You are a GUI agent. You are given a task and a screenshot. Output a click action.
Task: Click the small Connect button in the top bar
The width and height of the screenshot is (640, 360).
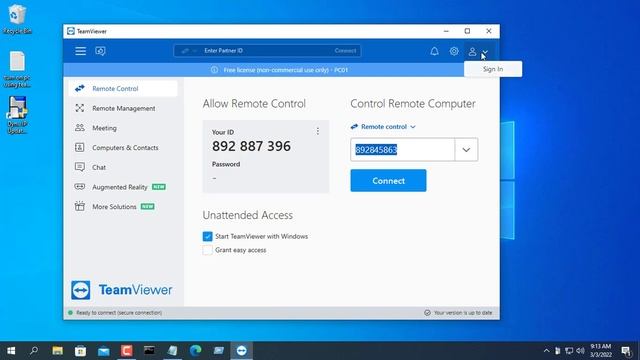point(345,51)
